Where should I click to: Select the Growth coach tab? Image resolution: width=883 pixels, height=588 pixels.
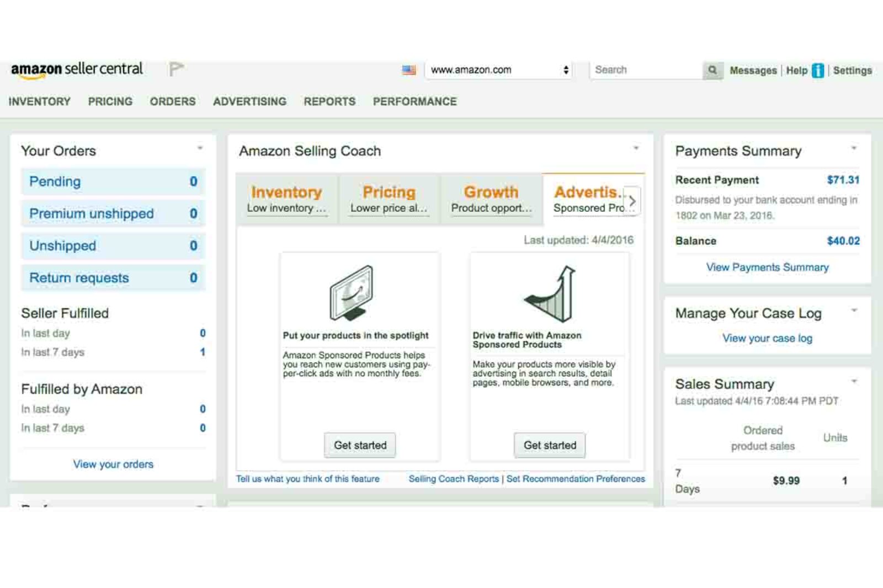(x=491, y=199)
